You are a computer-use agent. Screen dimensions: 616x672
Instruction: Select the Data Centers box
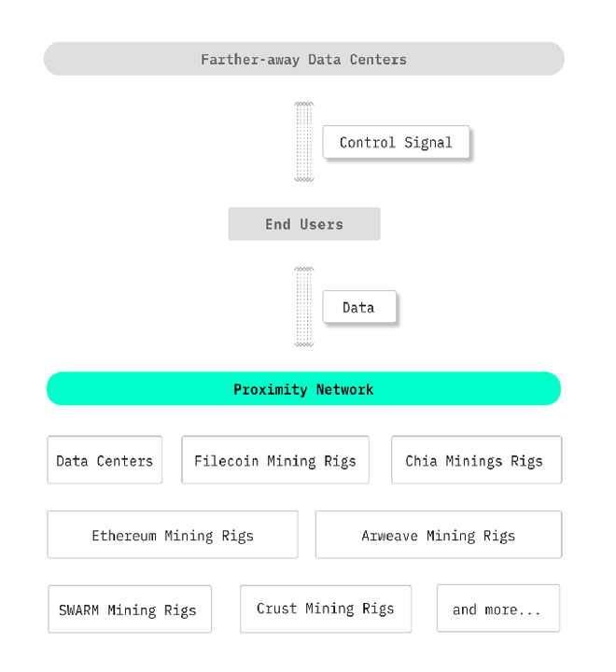(105, 460)
